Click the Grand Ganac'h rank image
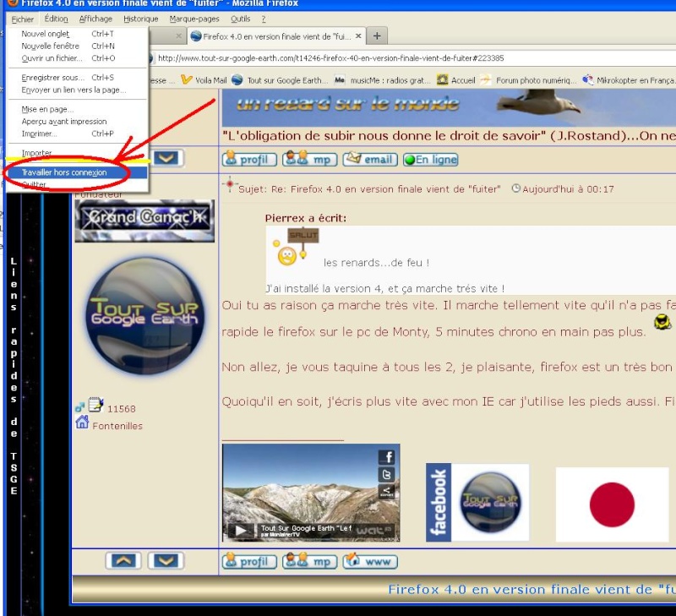 (144, 221)
